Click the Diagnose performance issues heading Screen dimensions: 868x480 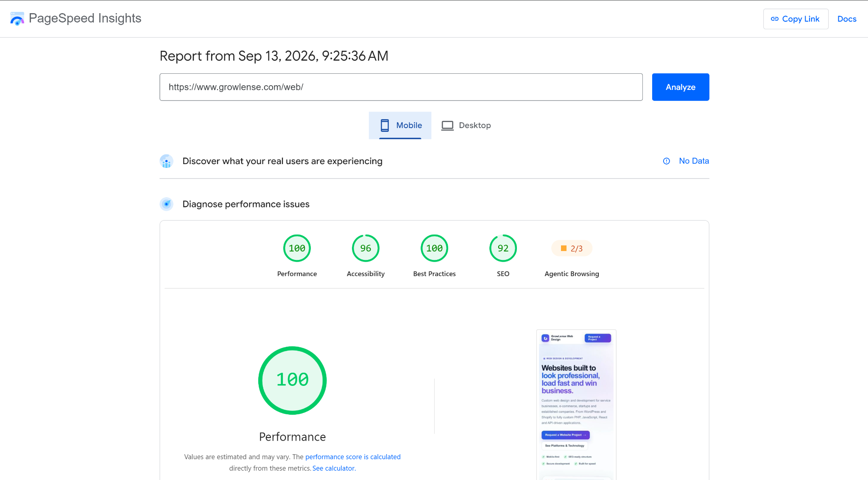point(246,204)
